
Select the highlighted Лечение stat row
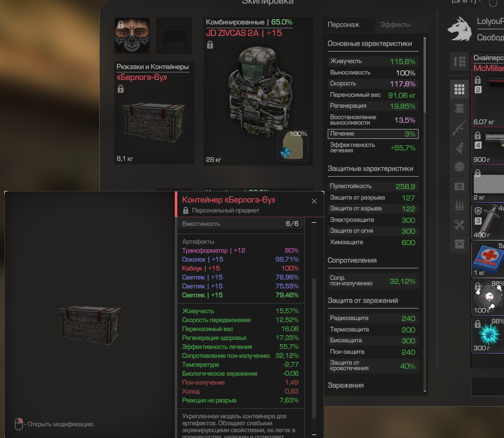373,134
